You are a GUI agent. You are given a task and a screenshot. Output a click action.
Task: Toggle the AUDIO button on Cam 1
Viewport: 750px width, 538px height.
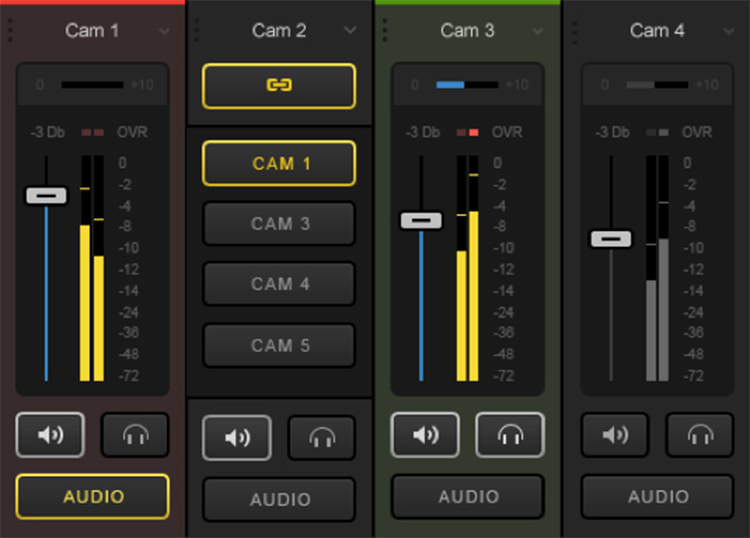click(x=93, y=496)
